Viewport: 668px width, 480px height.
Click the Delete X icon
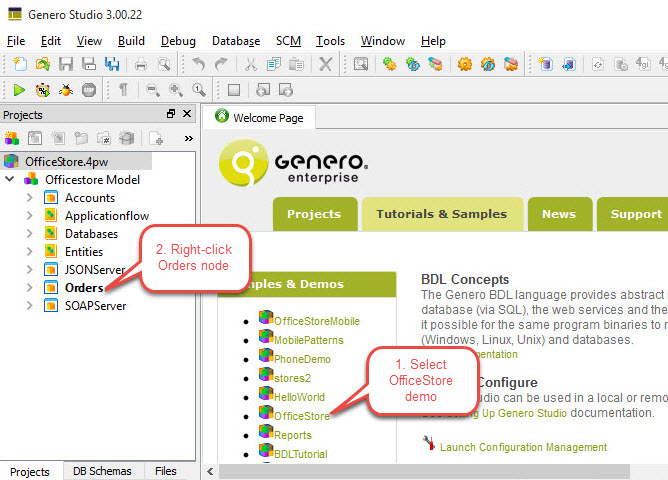pyautogui.click(x=325, y=64)
